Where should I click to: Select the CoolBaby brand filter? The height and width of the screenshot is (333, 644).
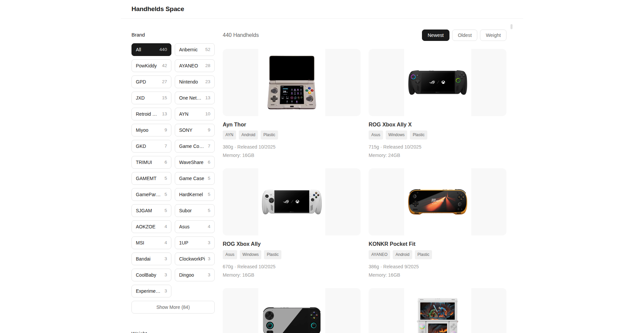[x=151, y=275]
